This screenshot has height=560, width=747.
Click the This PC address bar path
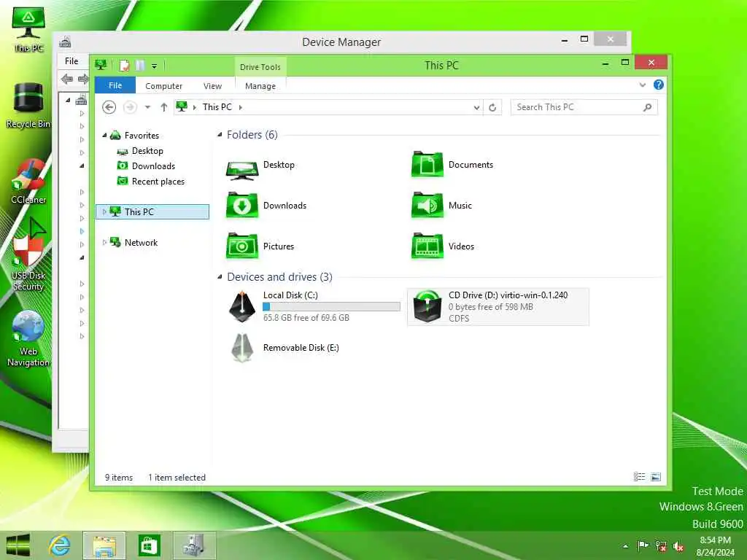coord(217,107)
